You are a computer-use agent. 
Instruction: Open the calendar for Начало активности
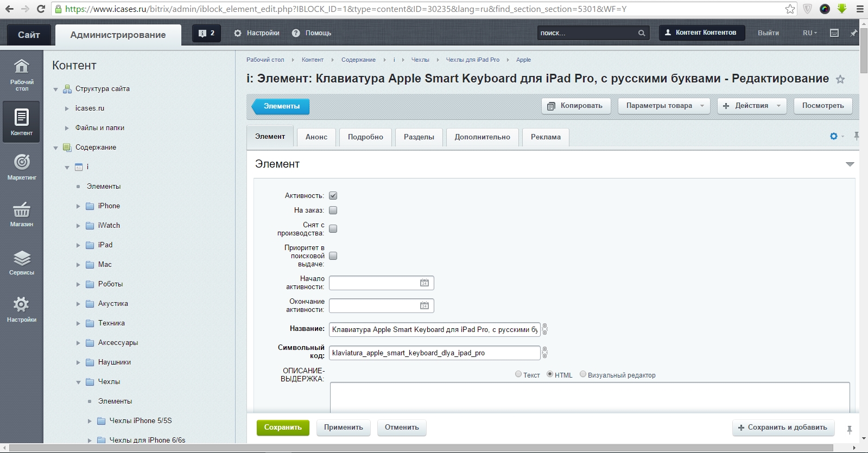(425, 283)
